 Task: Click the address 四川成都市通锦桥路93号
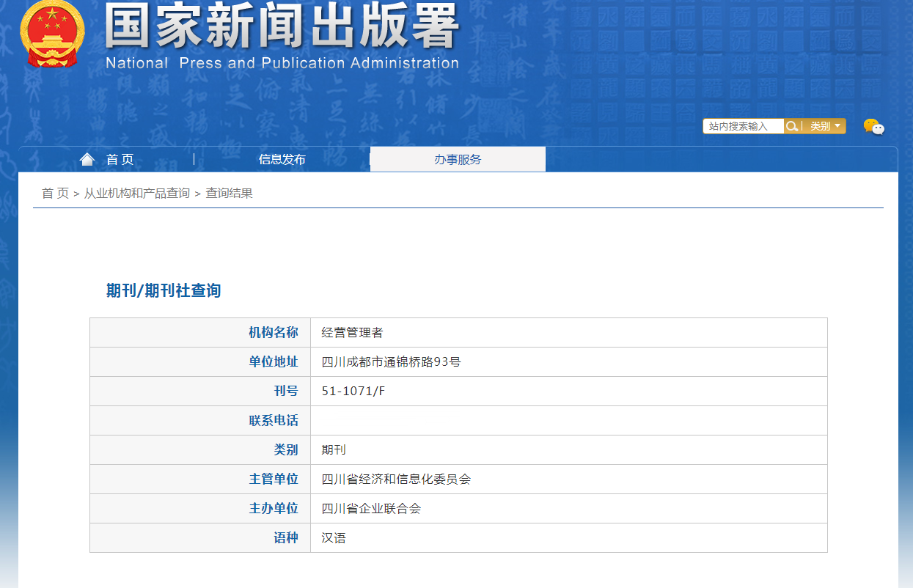coord(391,362)
